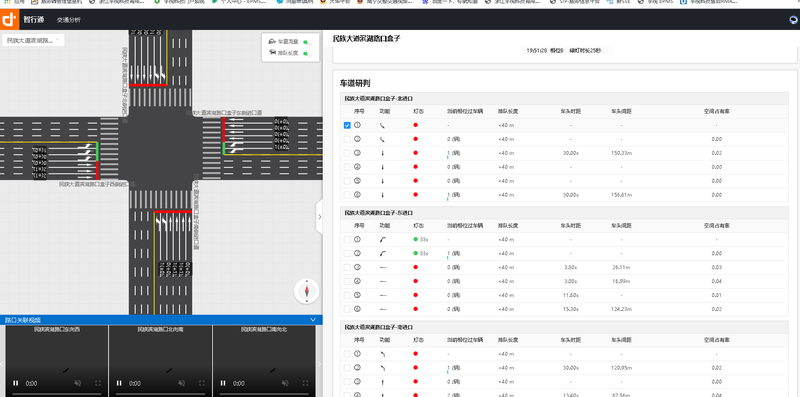Click the left-turn icon in 东进口 lane 1
This screenshot has height=397, width=800.
[x=383, y=239]
